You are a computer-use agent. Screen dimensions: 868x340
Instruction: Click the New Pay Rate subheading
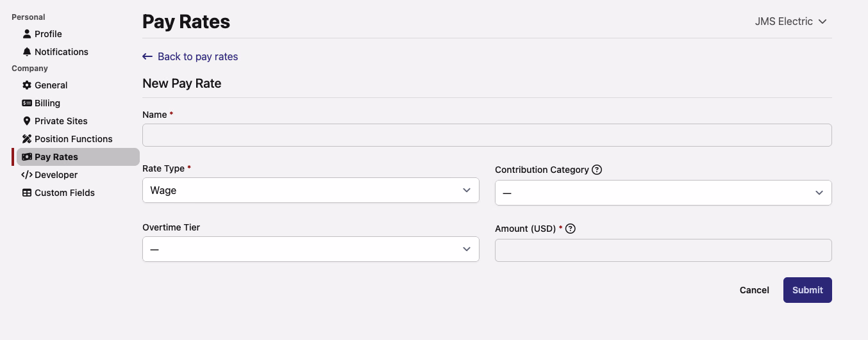pos(181,84)
